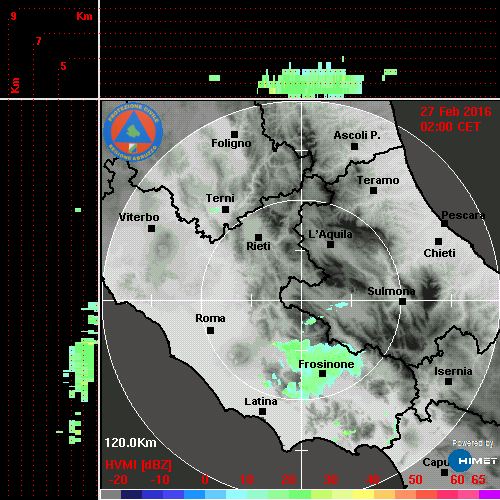Click the 30 dBZ scale value
The height and width of the screenshot is (500, 500).
point(330,480)
